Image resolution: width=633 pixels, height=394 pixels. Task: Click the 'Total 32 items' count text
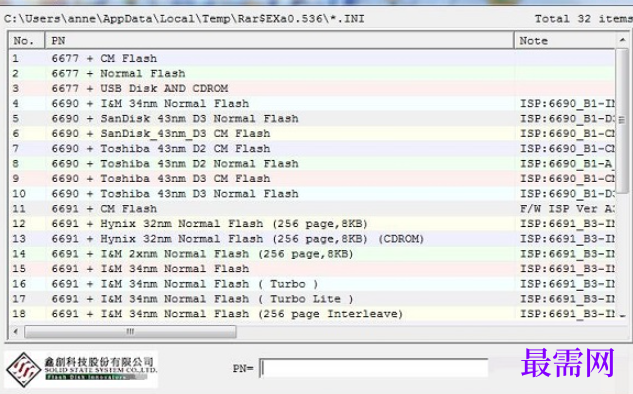coord(584,19)
